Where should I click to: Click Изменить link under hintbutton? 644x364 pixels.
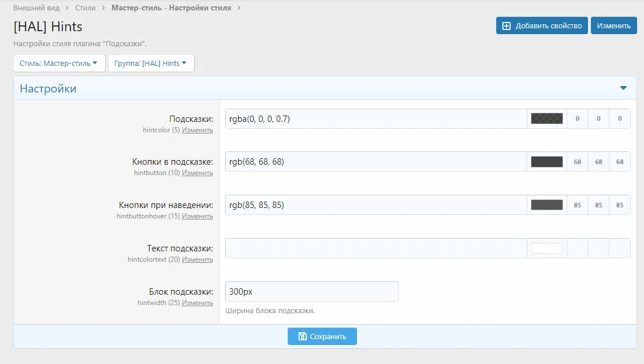point(198,173)
